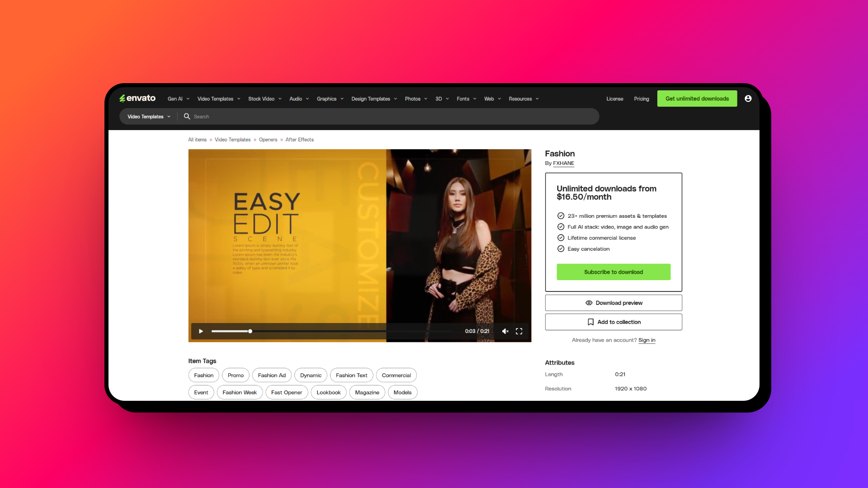The width and height of the screenshot is (868, 488).
Task: Select the Fashion Week tag
Action: [x=239, y=392]
